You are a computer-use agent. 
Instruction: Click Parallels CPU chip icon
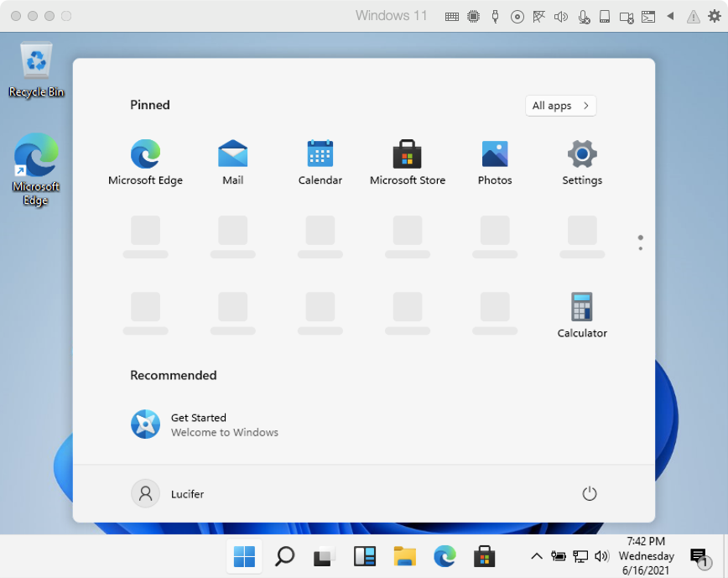pyautogui.click(x=474, y=17)
